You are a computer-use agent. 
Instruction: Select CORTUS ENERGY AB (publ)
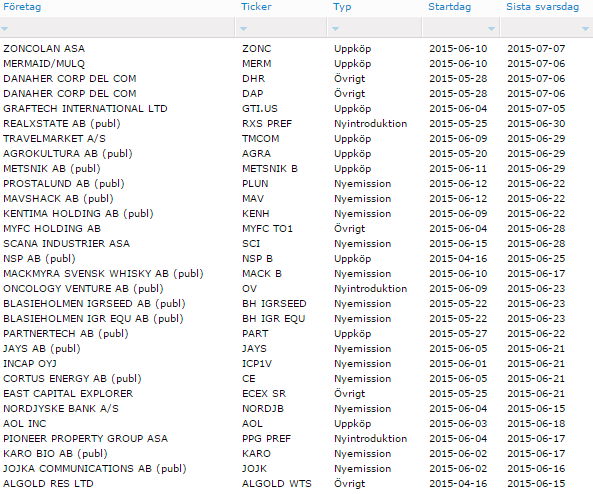(x=72, y=379)
